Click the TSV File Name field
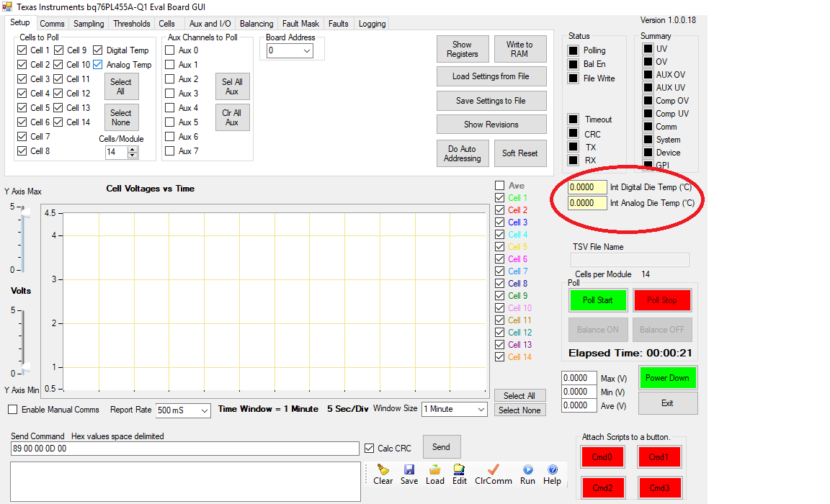This screenshot has height=504, width=830. [630, 260]
